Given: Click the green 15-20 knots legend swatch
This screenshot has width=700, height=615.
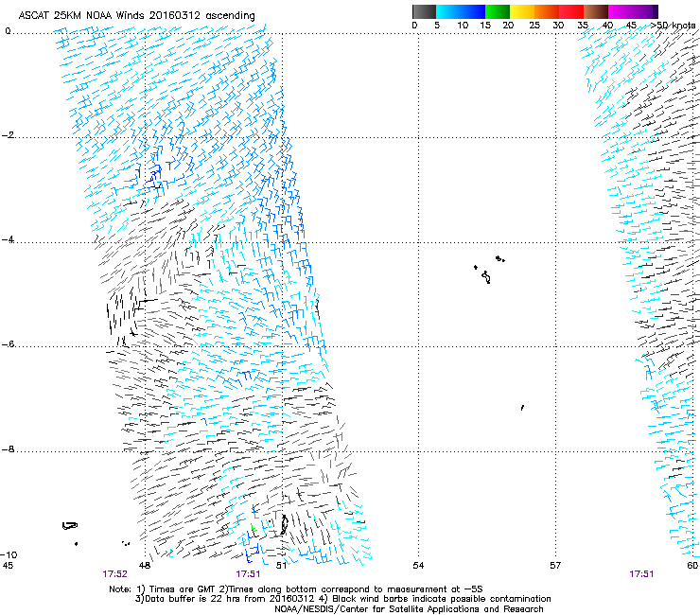Looking at the screenshot, I should pos(498,11).
